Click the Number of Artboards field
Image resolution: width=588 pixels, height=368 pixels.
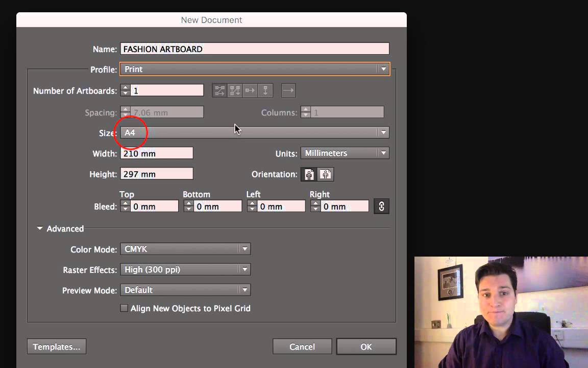point(167,90)
